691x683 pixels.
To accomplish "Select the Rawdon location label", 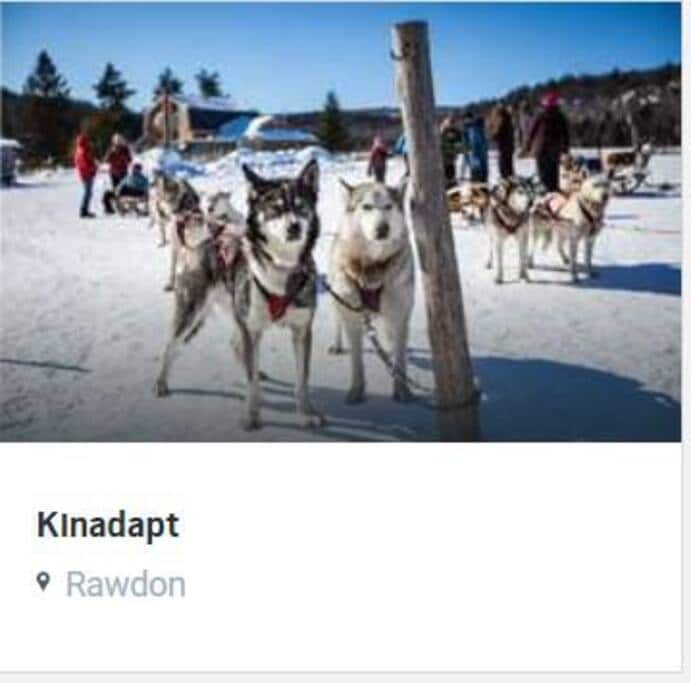I will tap(126, 585).
